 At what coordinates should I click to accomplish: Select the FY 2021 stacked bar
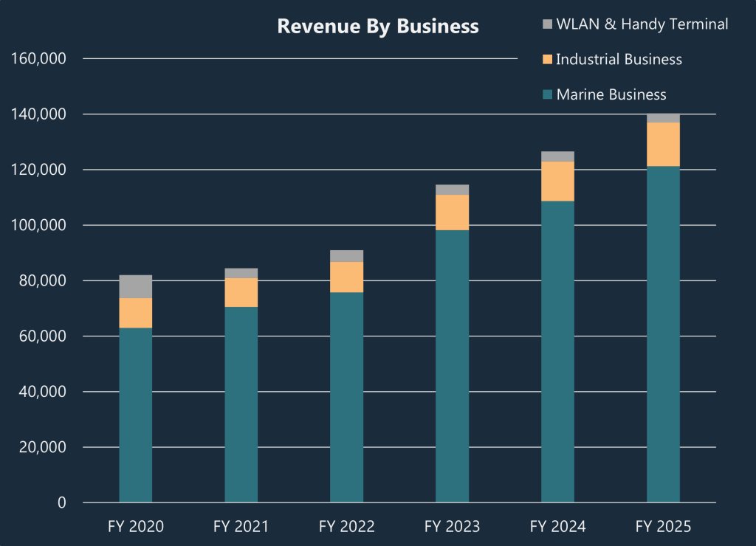(x=241, y=384)
